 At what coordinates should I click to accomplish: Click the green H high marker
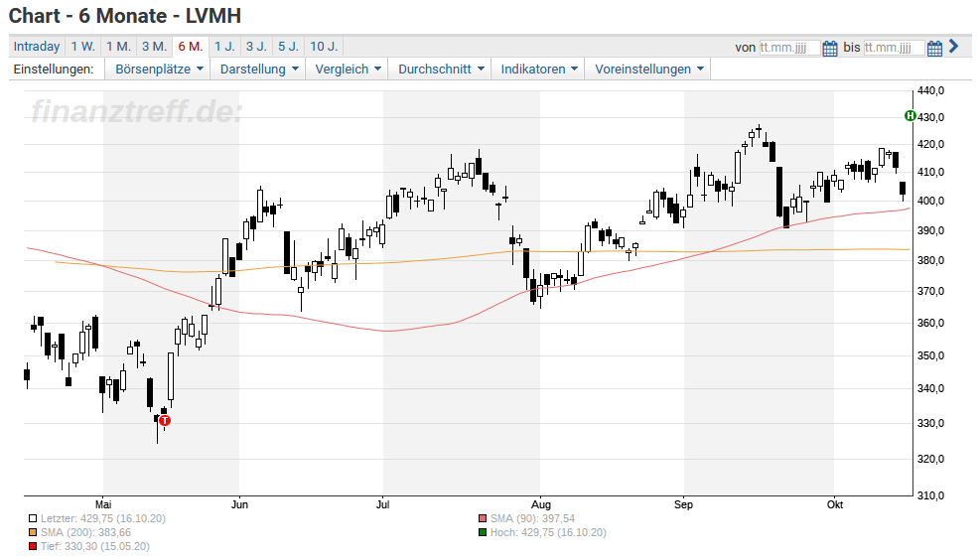[x=910, y=115]
